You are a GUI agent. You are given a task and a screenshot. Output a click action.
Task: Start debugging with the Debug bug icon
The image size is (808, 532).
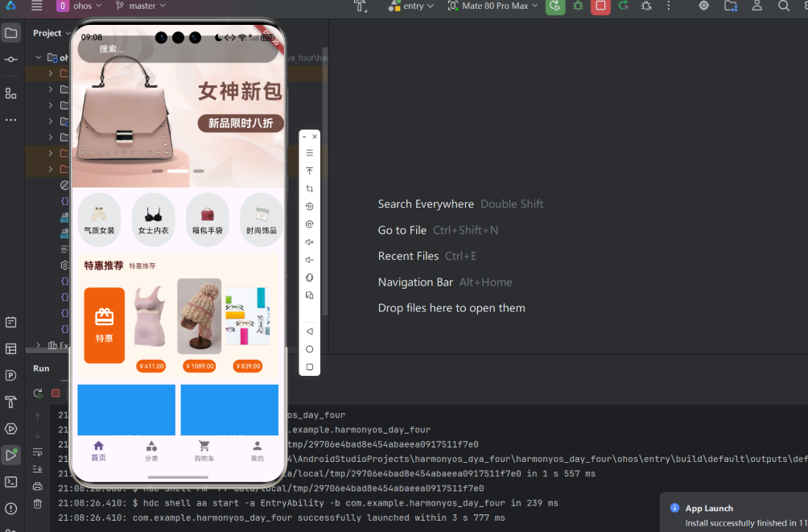(579, 6)
